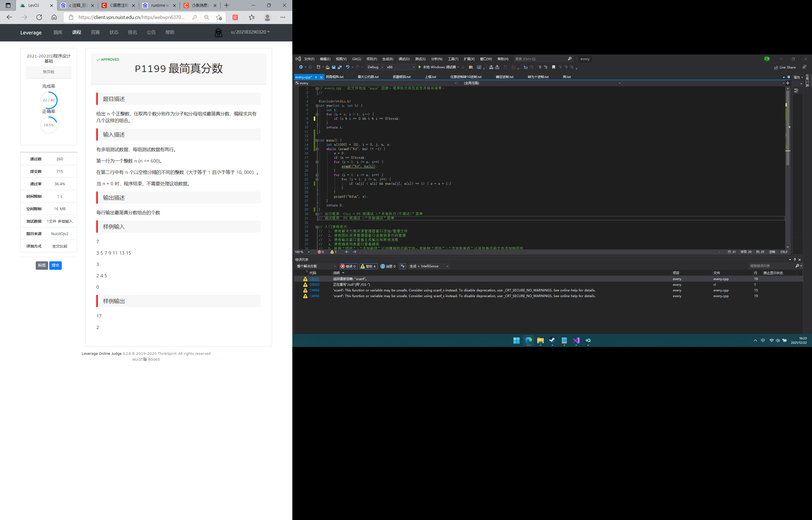Click the find in files folder icon
Image resolution: width=812 pixels, height=520 pixels.
pos(471,67)
